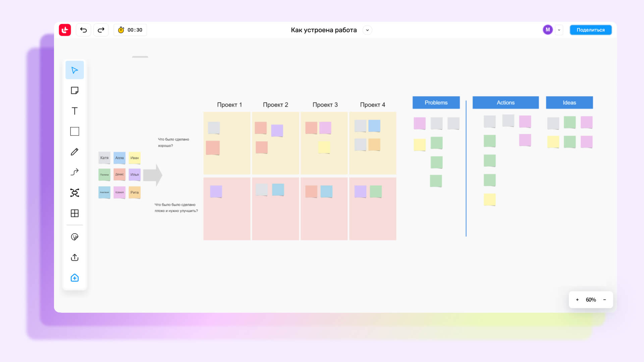Screen dimensions: 644x362
Task: Click the 60% zoom level value
Action: tap(591, 300)
